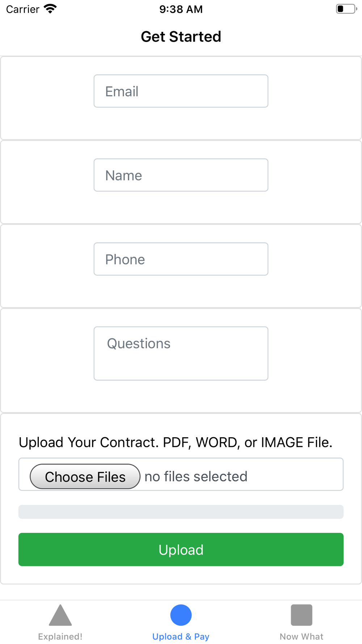Screen dimensions: 362x644
Task: Focus the Name text field
Action: tap(181, 175)
